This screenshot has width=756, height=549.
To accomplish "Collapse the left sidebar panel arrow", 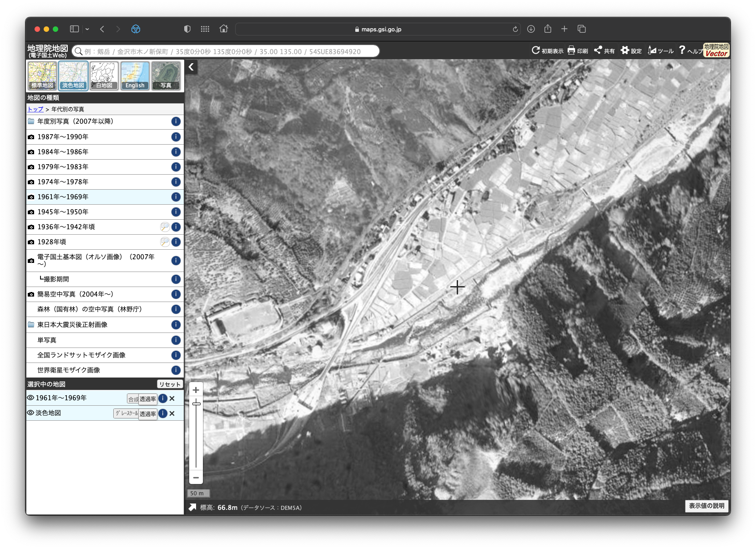I will pyautogui.click(x=192, y=67).
